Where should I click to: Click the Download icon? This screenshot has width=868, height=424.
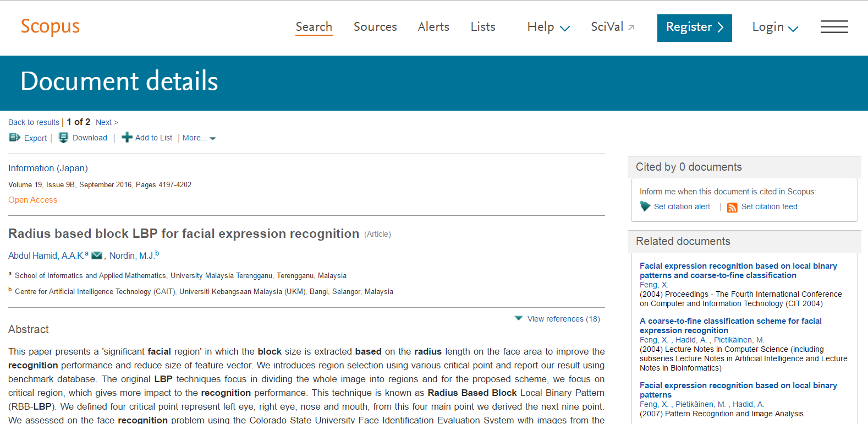pos(64,138)
